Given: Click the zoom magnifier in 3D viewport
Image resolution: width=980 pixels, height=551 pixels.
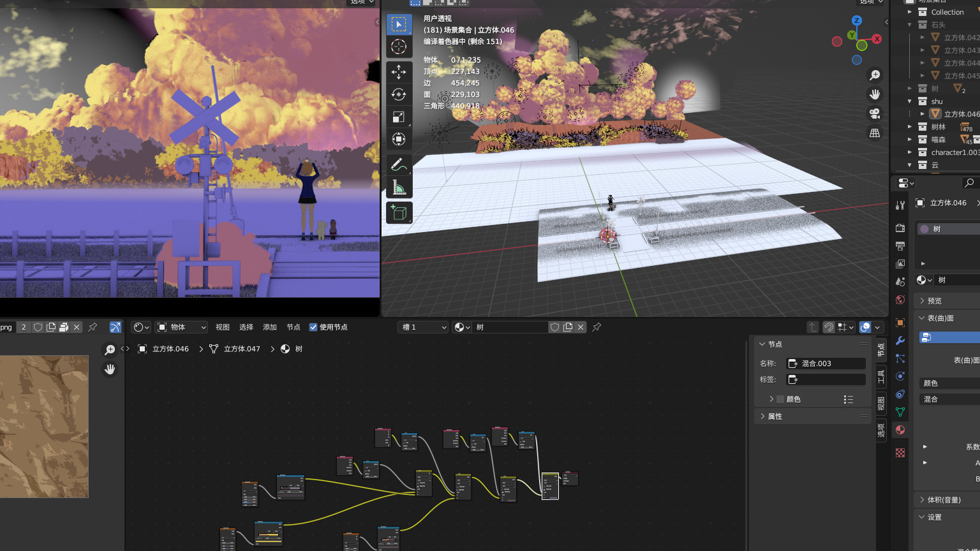Looking at the screenshot, I should coord(875,75).
